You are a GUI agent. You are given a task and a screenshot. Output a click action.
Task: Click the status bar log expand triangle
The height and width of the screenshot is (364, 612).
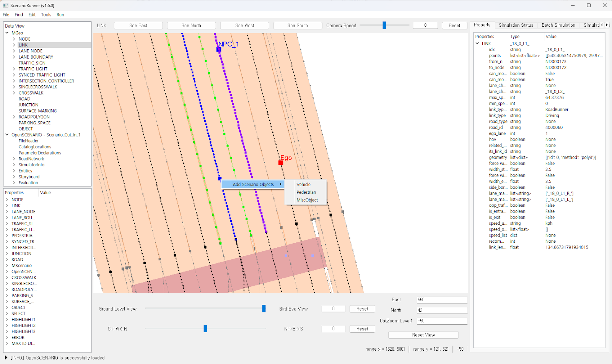click(x=6, y=358)
